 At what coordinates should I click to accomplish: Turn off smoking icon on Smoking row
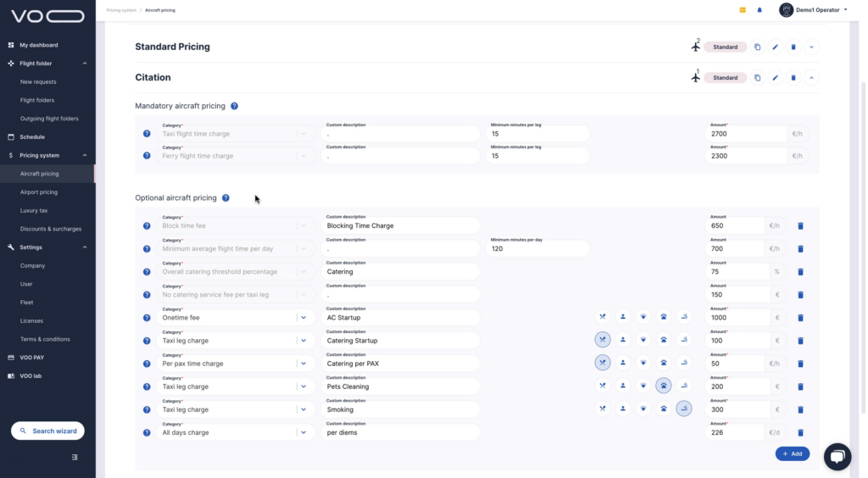tap(683, 409)
